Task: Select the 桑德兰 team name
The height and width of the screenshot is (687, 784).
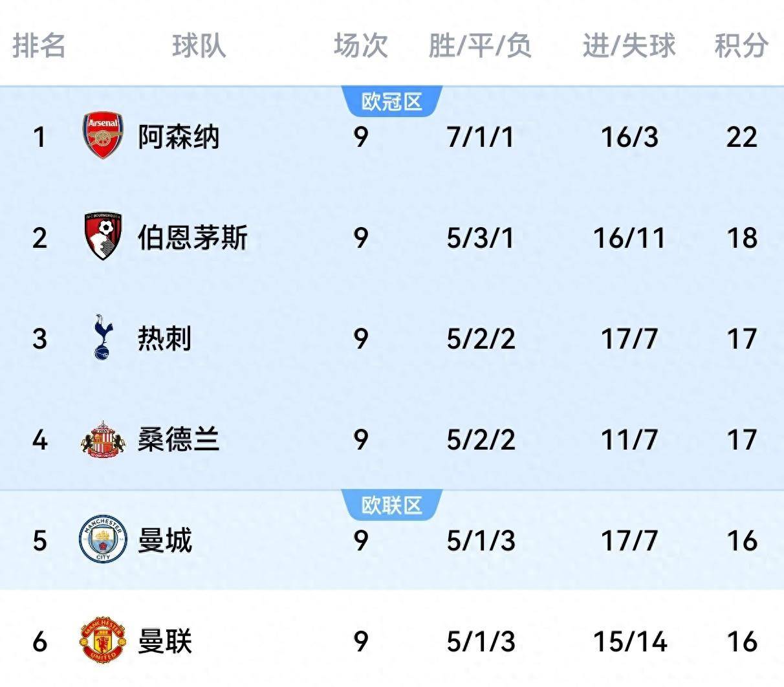Action: pyautogui.click(x=179, y=440)
